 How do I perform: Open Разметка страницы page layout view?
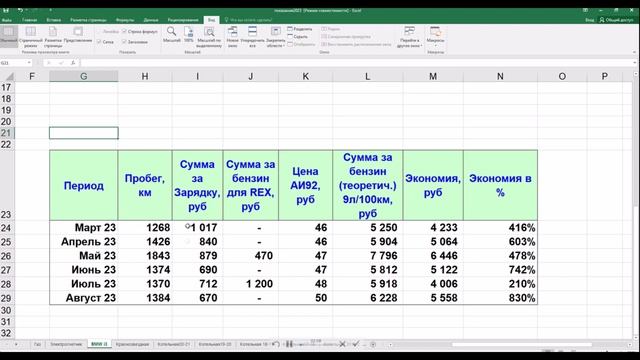[53, 36]
